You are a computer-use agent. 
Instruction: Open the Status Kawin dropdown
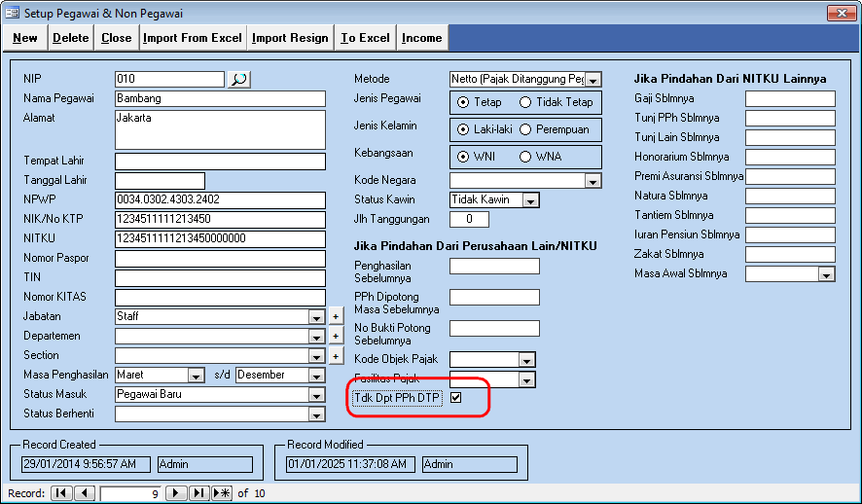pyautogui.click(x=530, y=199)
